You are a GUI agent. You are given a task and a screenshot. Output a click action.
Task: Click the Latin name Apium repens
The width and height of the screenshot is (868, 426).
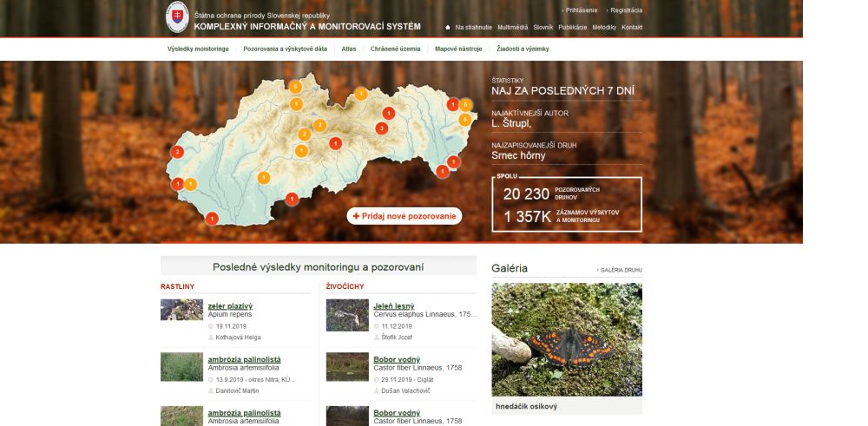point(230,314)
